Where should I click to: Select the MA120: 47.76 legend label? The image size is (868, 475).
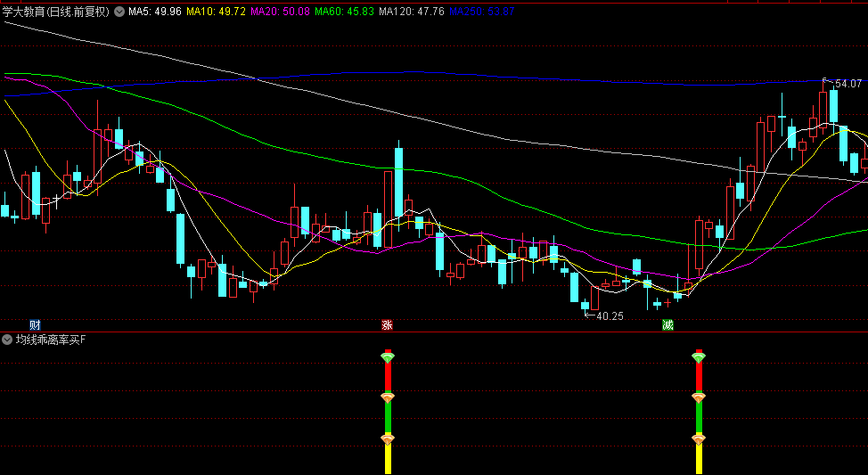click(x=412, y=11)
